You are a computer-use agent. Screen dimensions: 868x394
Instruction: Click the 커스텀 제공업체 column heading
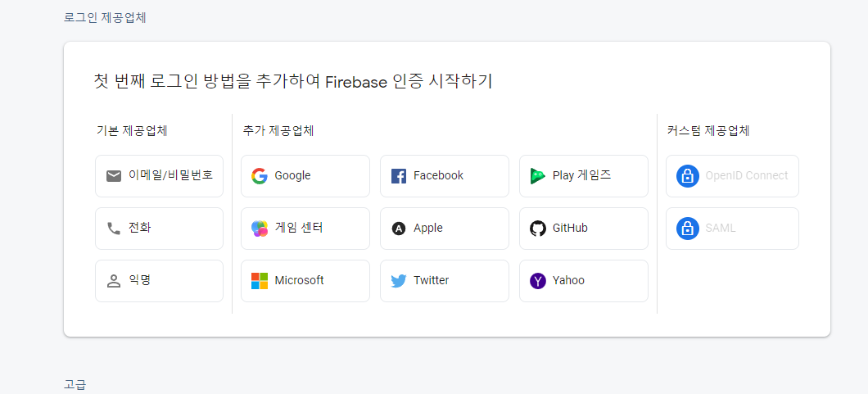(708, 131)
